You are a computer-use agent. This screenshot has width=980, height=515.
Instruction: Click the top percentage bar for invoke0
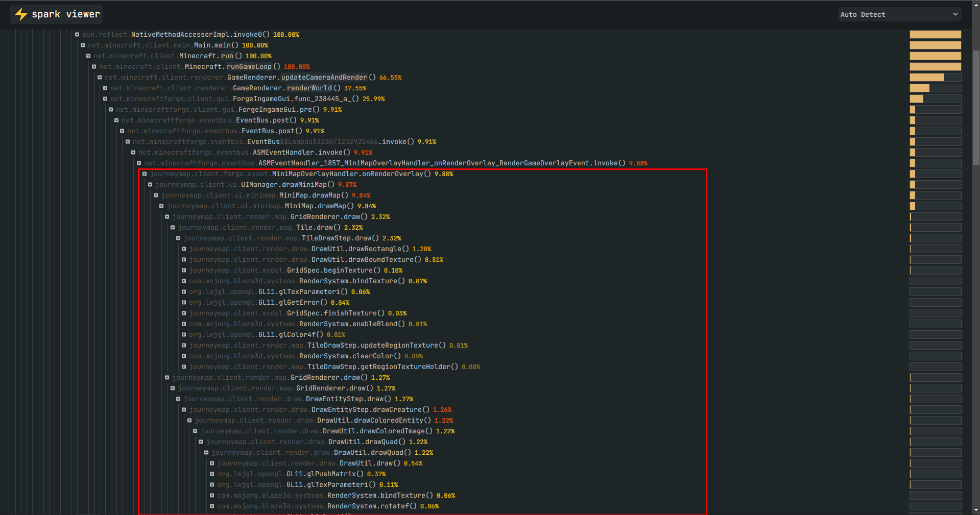tap(935, 34)
